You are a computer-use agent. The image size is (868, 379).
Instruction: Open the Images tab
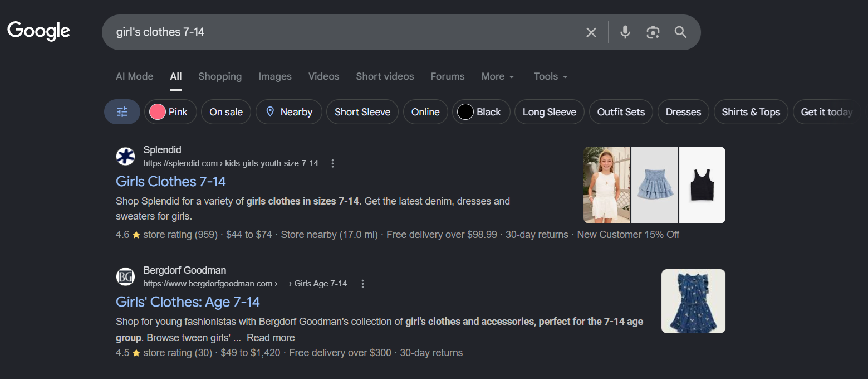[275, 76]
